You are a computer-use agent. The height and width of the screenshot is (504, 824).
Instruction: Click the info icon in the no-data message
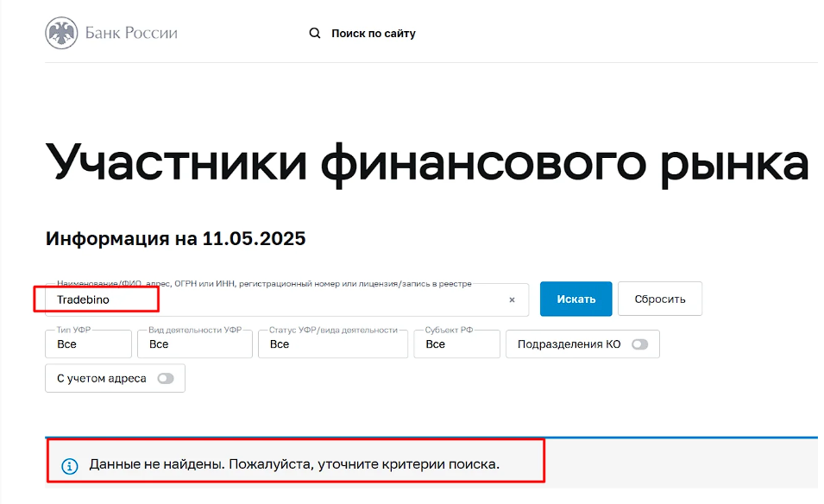coord(70,466)
